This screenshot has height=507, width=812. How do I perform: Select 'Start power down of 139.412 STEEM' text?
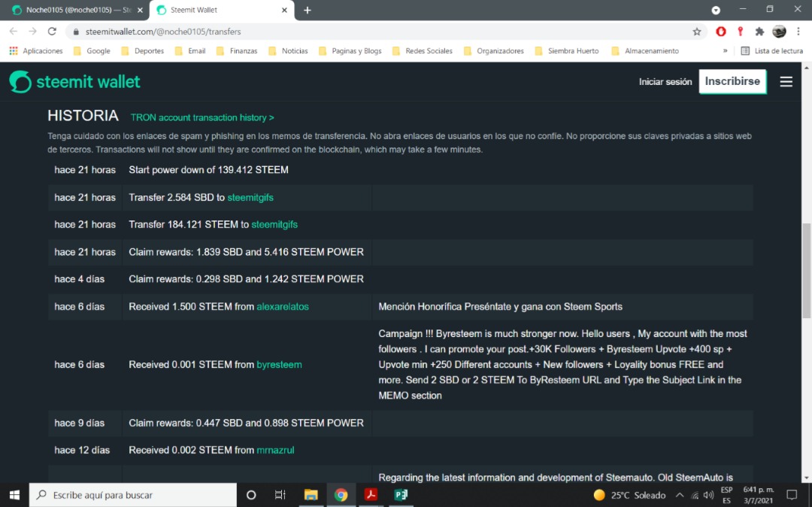tap(209, 170)
